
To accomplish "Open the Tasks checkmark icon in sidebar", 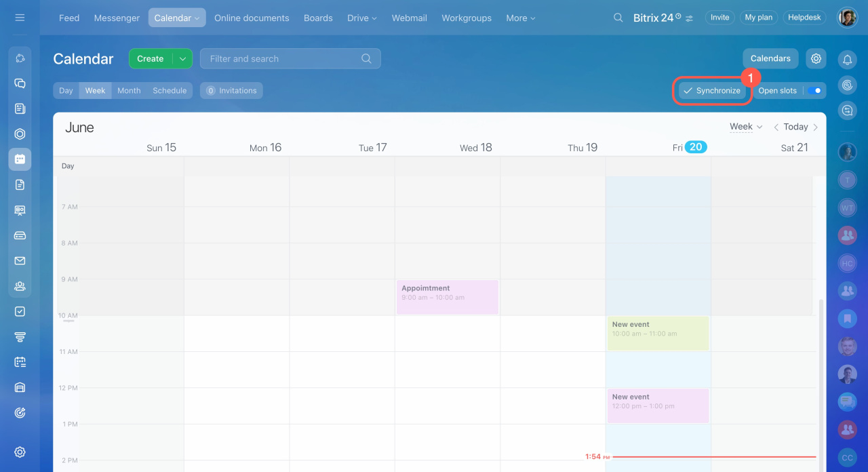I will tap(20, 311).
